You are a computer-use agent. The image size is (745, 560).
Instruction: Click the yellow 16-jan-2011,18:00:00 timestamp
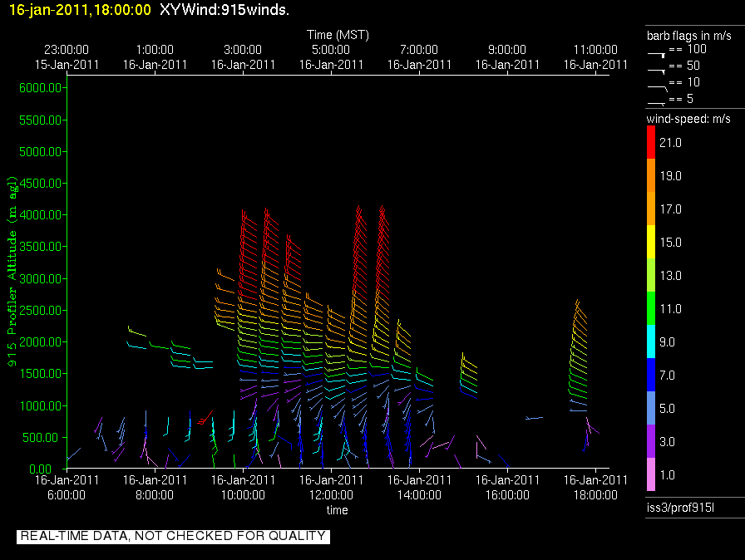click(x=80, y=10)
